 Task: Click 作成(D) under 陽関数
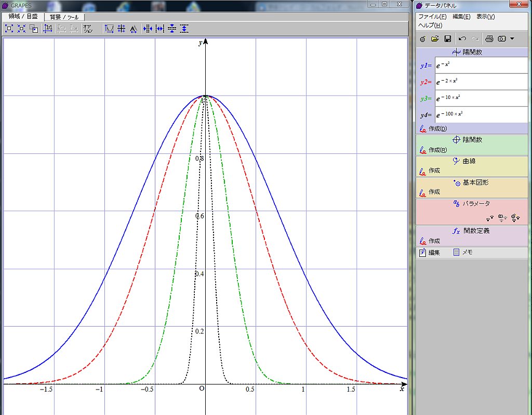(437, 128)
